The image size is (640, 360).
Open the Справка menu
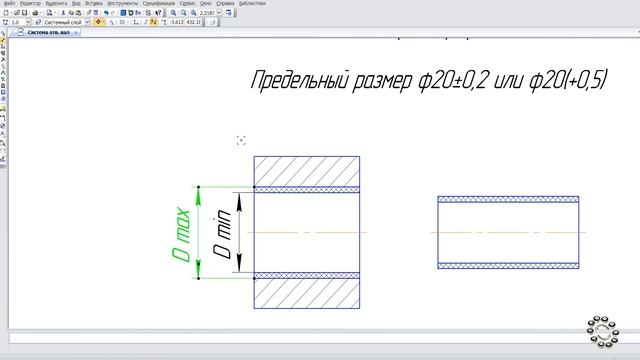225,3
